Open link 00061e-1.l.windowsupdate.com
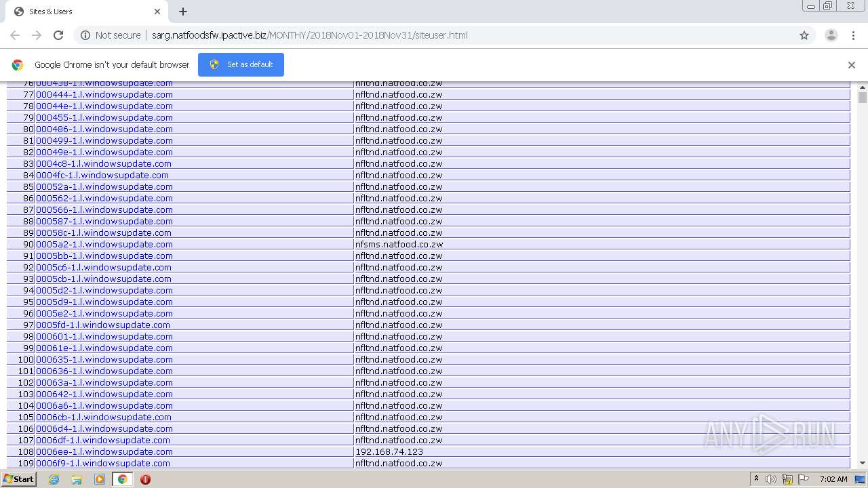The width and height of the screenshot is (868, 488). 104,348
